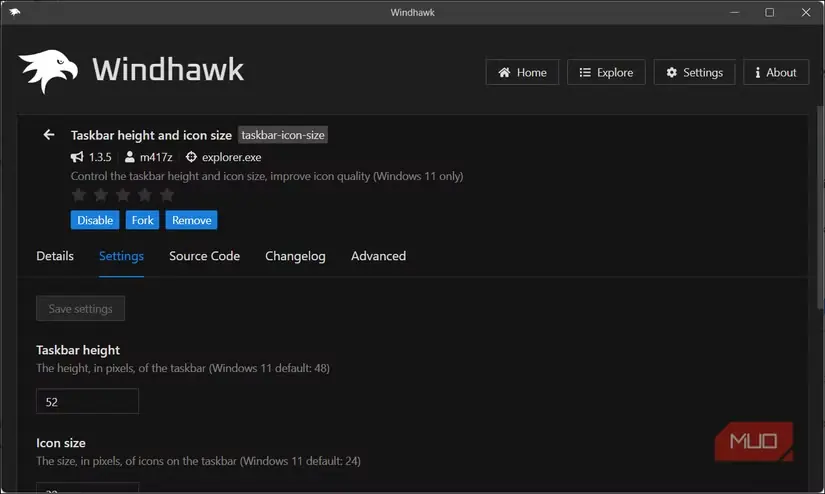
Task: Rate the mod four stars
Action: (x=145, y=195)
